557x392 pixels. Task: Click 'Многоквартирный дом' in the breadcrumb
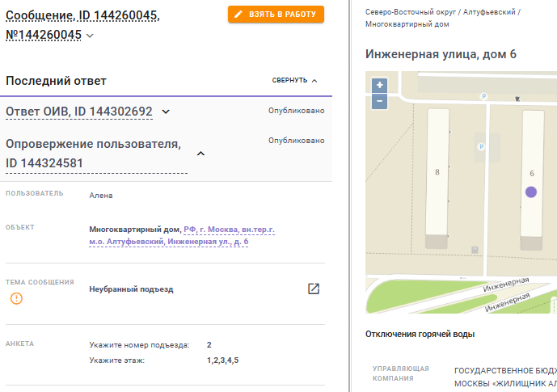pos(407,24)
